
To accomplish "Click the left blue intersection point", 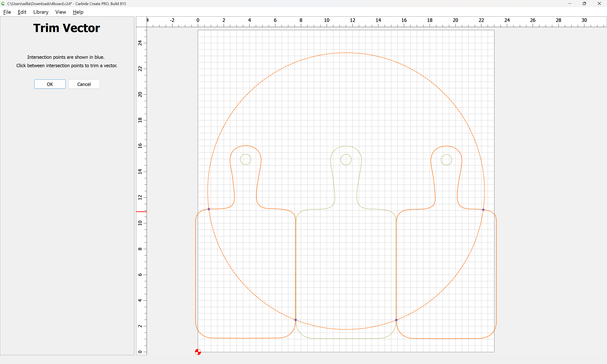I will pyautogui.click(x=209, y=209).
